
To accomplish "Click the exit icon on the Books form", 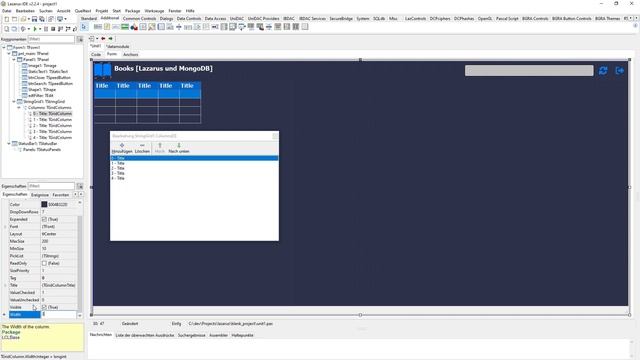I will pos(620,71).
